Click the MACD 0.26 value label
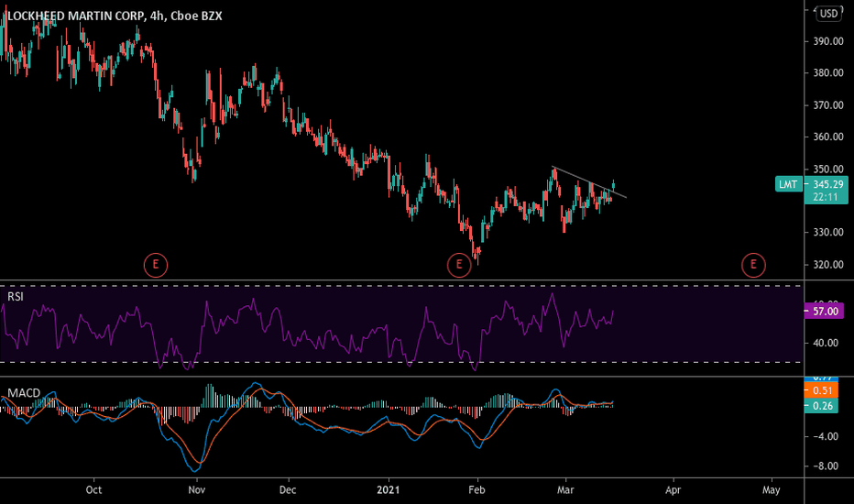This screenshot has height=504, width=854. (822, 406)
